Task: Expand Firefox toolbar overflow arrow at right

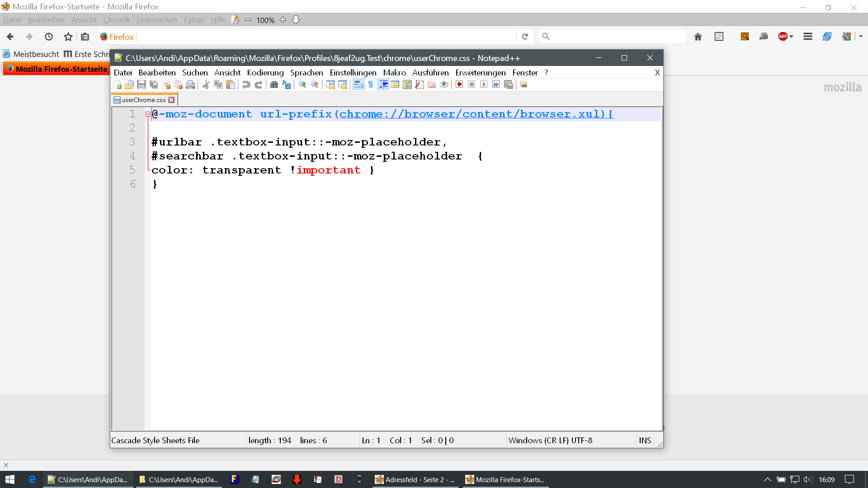Action: 861,37
